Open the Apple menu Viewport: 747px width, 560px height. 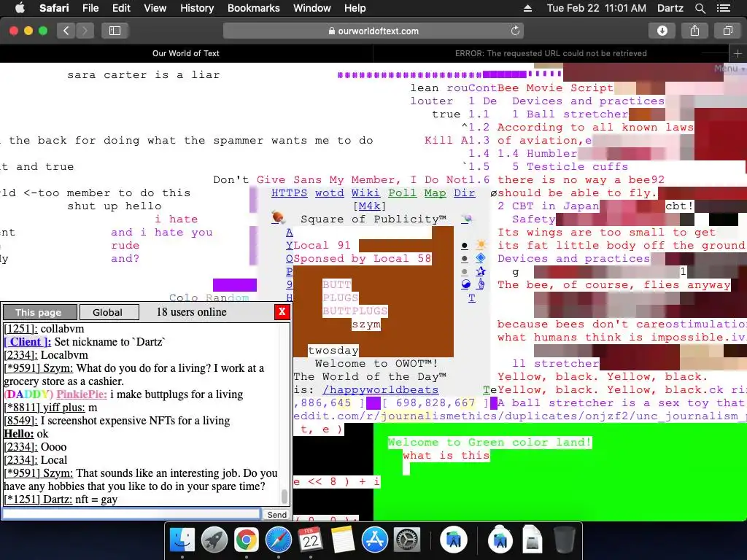coord(20,8)
